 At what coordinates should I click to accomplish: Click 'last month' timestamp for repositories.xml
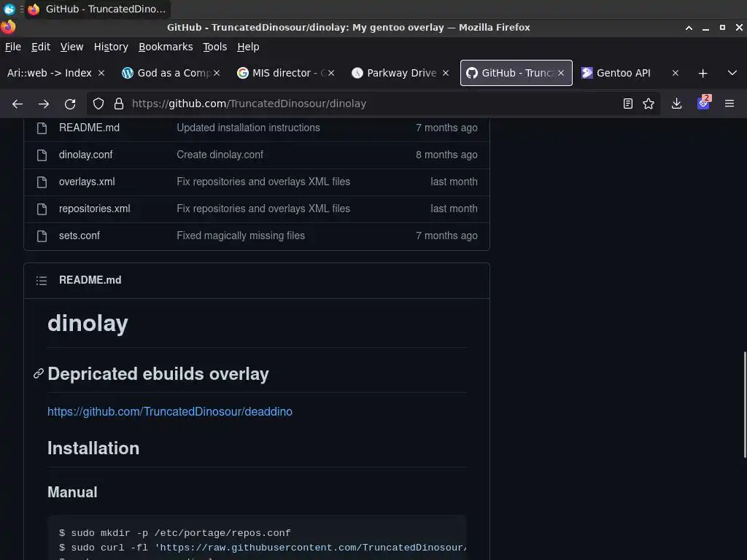click(454, 209)
